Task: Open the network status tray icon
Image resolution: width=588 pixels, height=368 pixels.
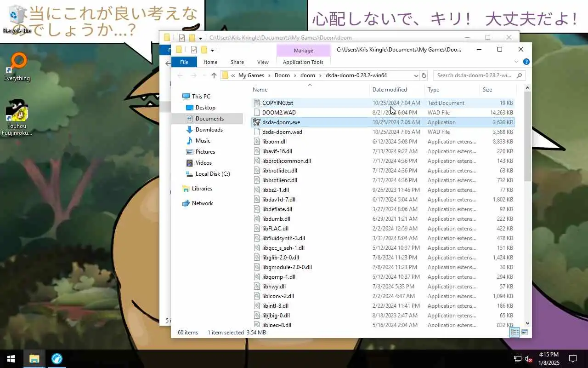Action: pyautogui.click(x=517, y=359)
